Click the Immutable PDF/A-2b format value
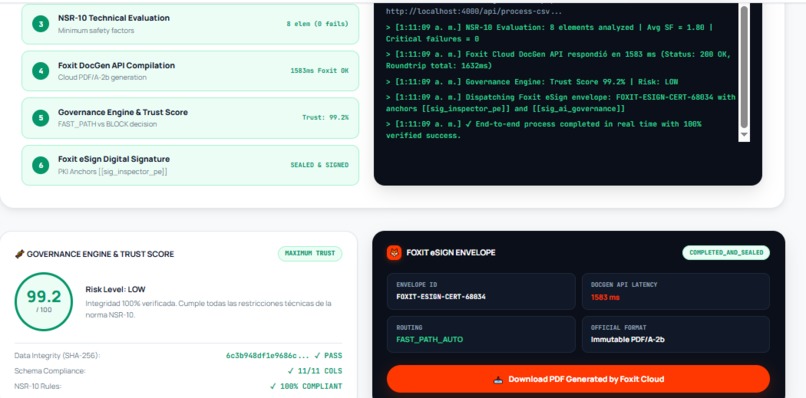Viewport: 806px width, 398px height. (x=628, y=339)
